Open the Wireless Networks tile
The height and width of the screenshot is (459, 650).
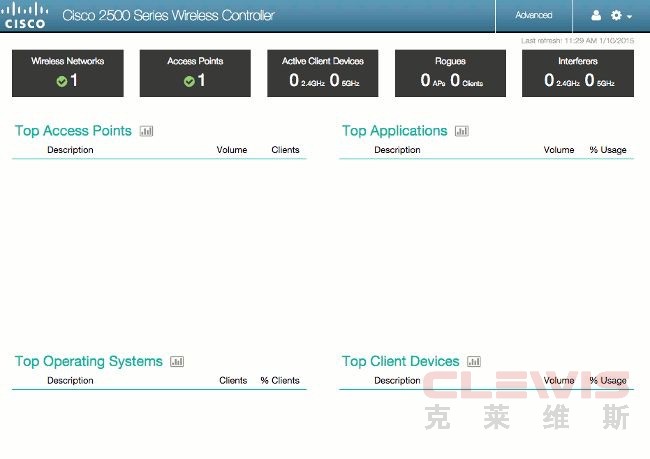click(x=68, y=73)
